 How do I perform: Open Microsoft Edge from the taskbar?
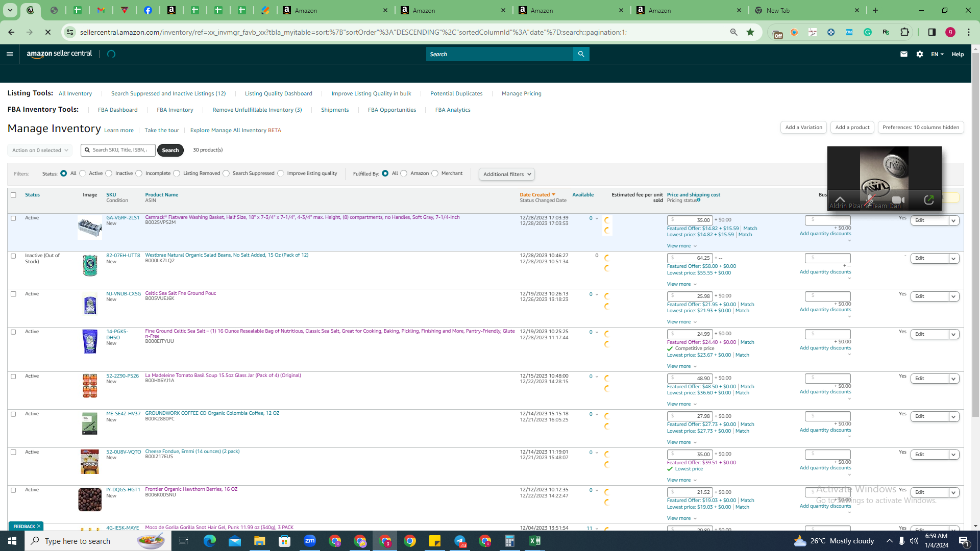tap(210, 541)
